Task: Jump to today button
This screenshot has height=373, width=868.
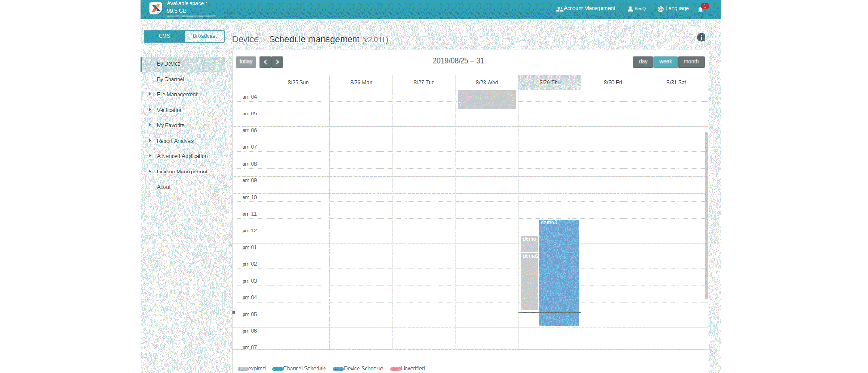Action: pos(246,62)
